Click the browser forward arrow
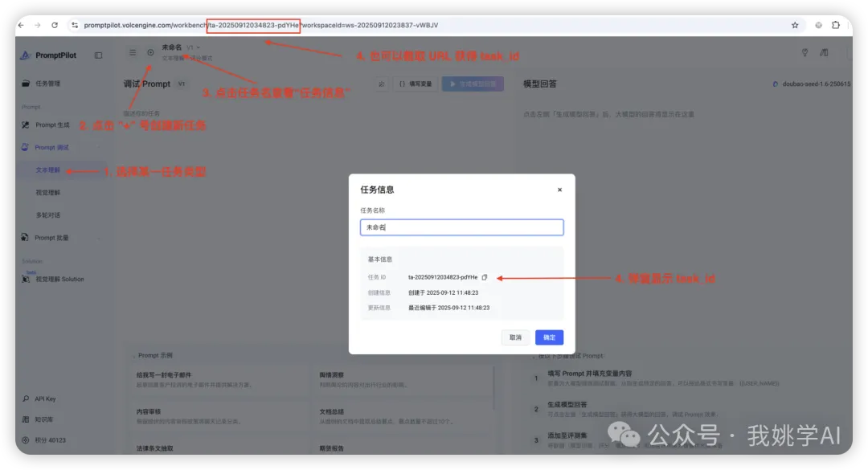The height and width of the screenshot is (470, 868). (38, 25)
